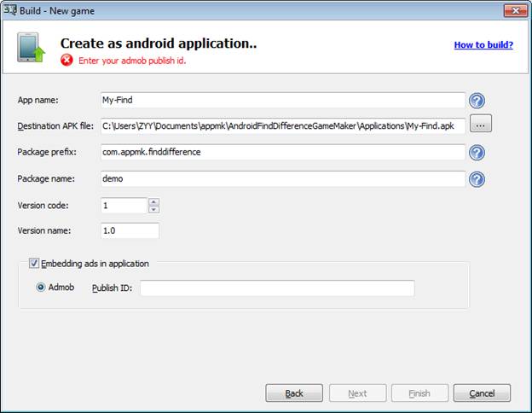Focus the Publish ID input field
532x413 pixels.
[x=277, y=288]
